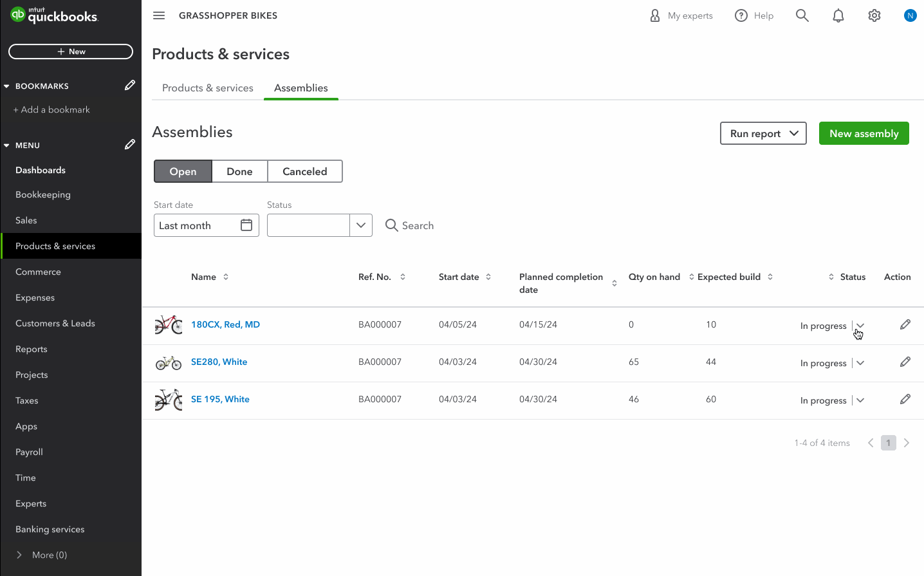Click the SE 195 White bike thumbnail
Viewport: 924px width, 576px height.
169,400
